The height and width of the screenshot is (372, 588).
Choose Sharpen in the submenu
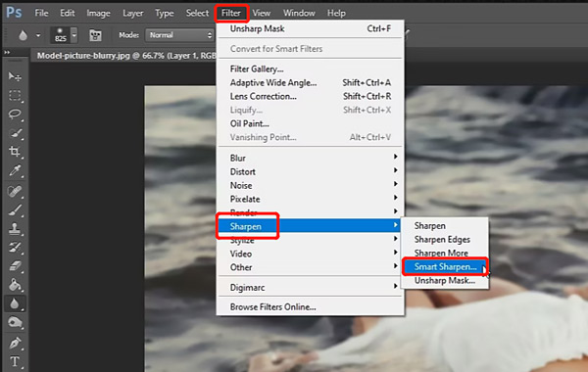(x=445, y=226)
